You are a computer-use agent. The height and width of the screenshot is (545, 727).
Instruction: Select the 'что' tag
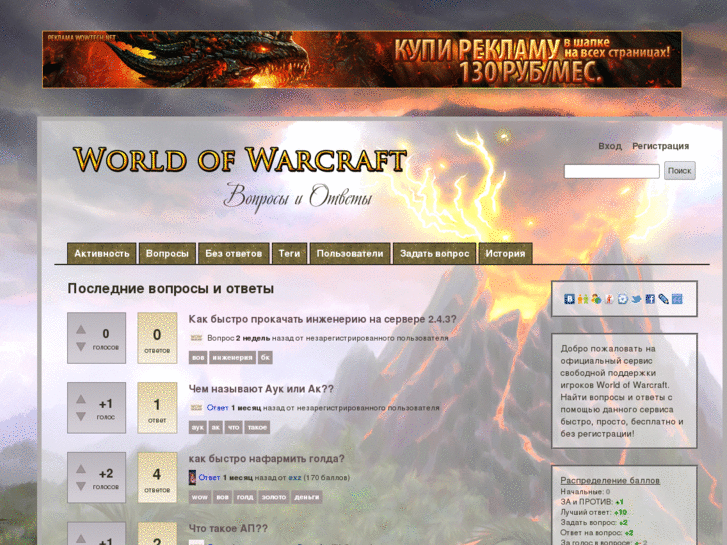(x=234, y=427)
